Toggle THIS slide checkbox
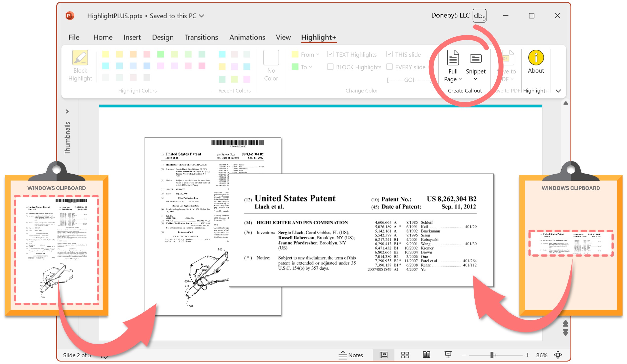Screen dimensions: 627x364 tap(389, 54)
